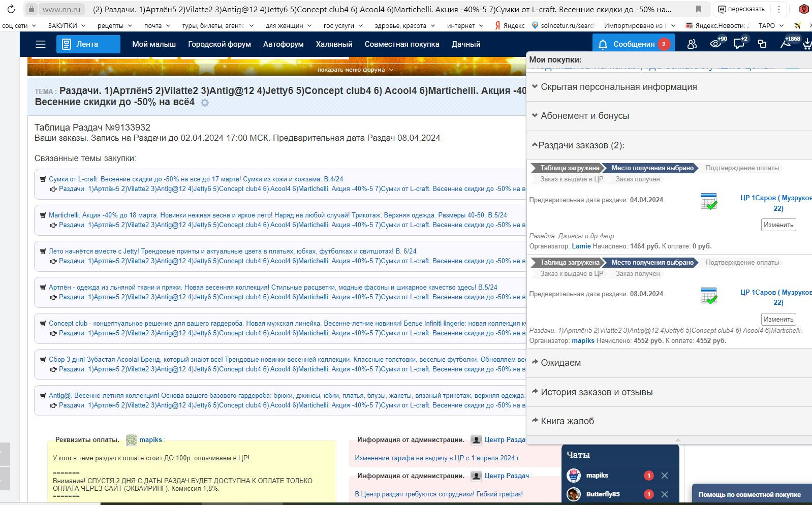The width and height of the screenshot is (812, 505).
Task: Expand показать меню форума
Action: pyautogui.click(x=355, y=70)
